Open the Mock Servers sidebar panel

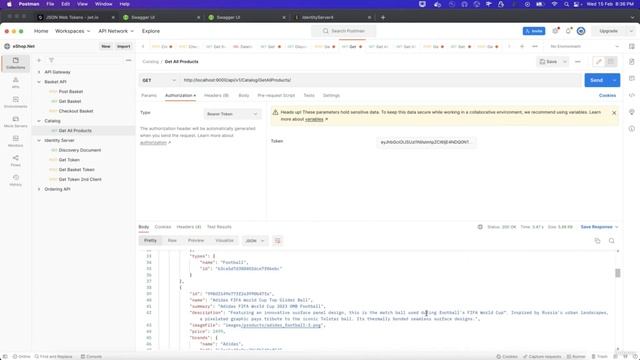pyautogui.click(x=16, y=122)
